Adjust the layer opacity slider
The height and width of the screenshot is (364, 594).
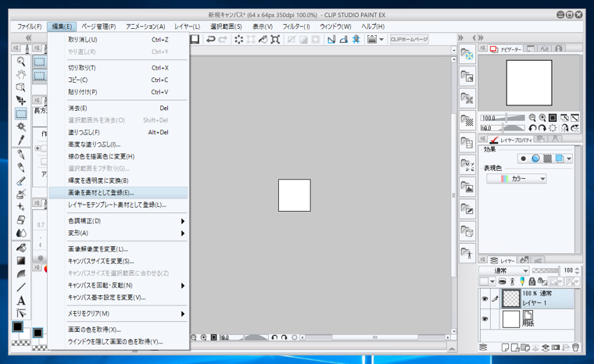(x=546, y=270)
